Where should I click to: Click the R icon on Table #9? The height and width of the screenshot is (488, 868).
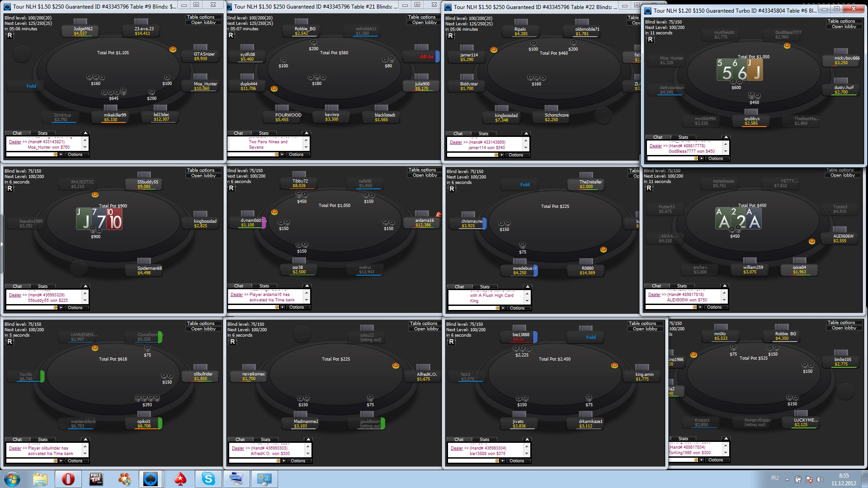[9, 35]
